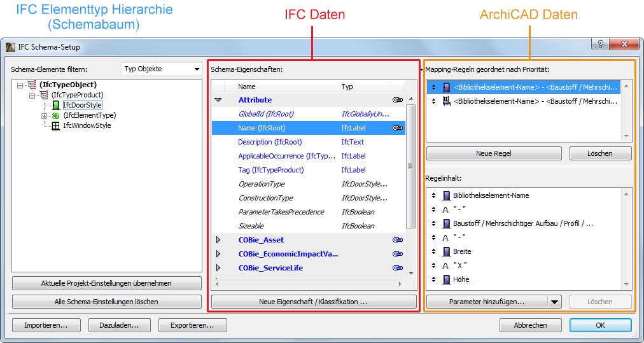This screenshot has height=343, width=644.
Task: Open Parameter hinzufügen dropdown arrow
Action: 554,302
